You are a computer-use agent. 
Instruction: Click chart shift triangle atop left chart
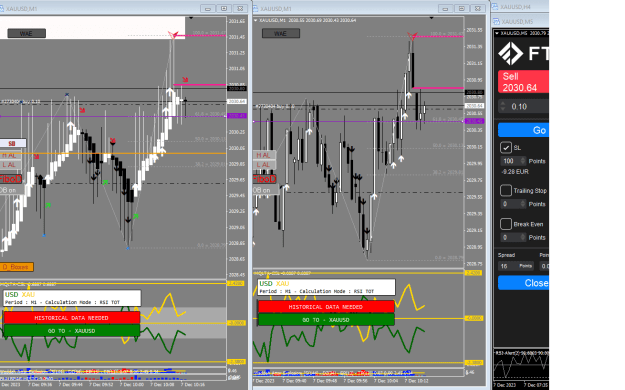(x=191, y=18)
